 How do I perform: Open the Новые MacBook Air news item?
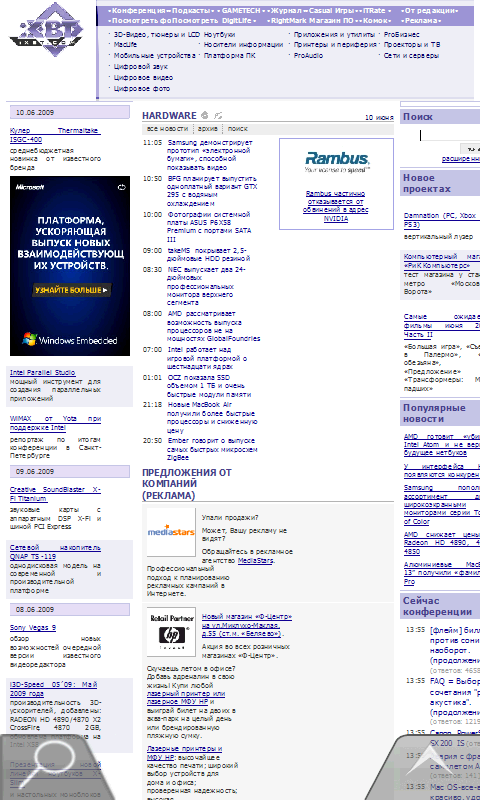212,417
